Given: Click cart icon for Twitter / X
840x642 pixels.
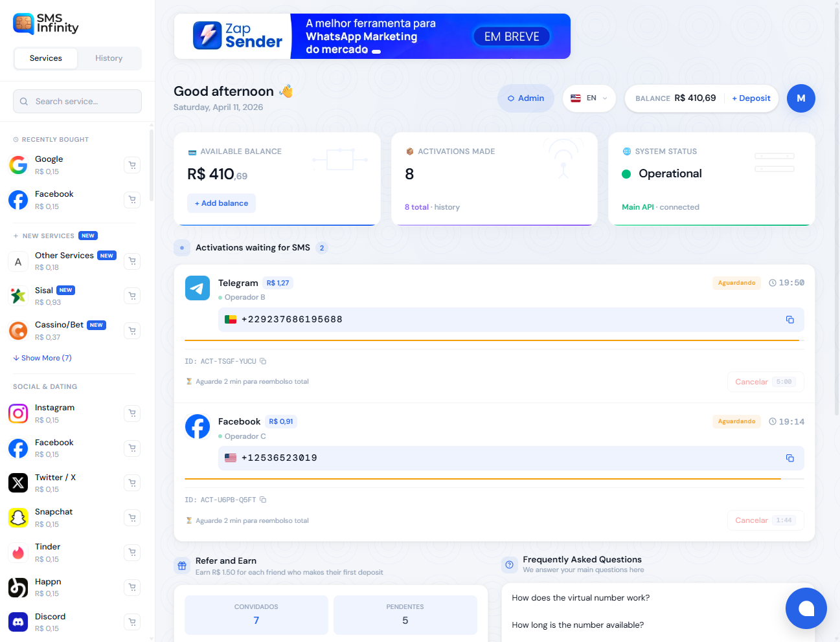Looking at the screenshot, I should (132, 483).
